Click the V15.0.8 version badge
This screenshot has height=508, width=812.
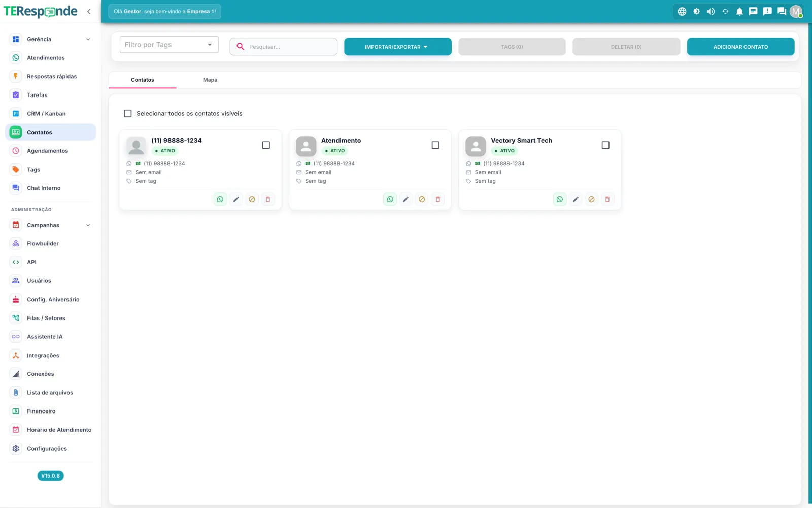click(50, 476)
